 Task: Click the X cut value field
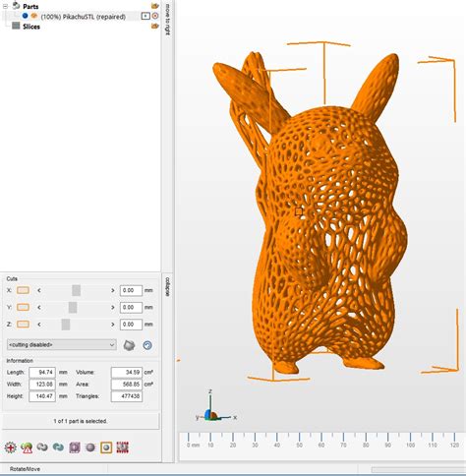131,290
